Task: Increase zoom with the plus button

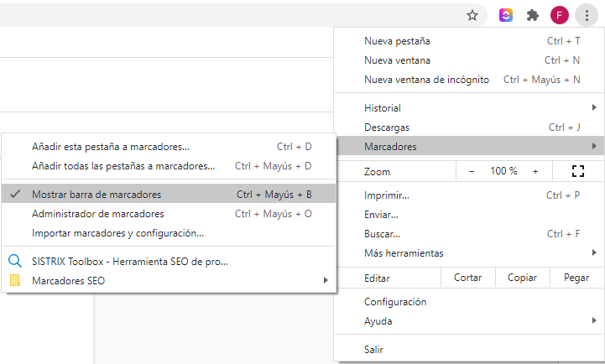Action: pos(535,171)
